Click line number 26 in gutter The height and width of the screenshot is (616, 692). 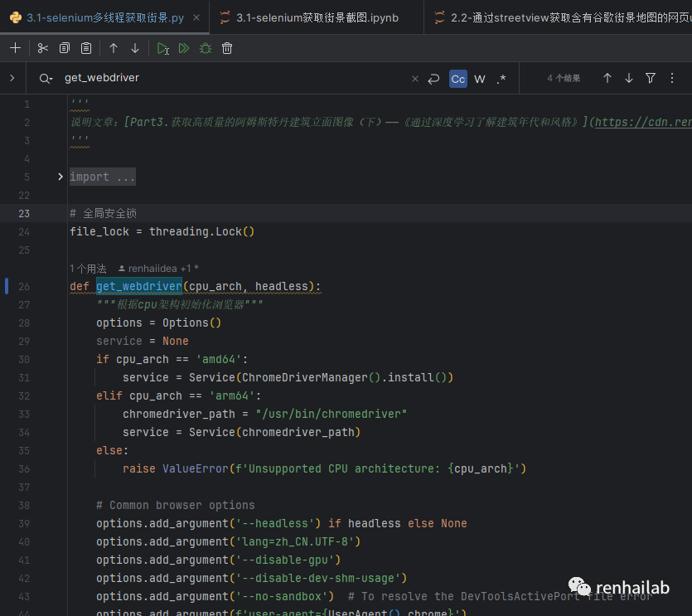pyautogui.click(x=24, y=287)
